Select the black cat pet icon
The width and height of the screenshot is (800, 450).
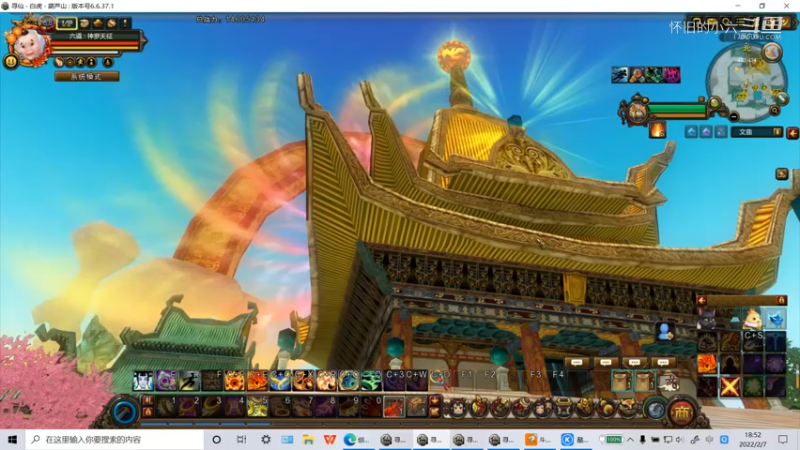pos(707,319)
